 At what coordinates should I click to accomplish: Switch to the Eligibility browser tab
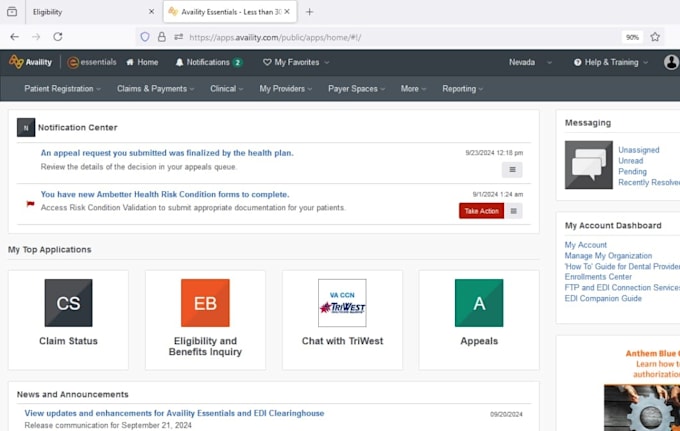click(x=91, y=12)
